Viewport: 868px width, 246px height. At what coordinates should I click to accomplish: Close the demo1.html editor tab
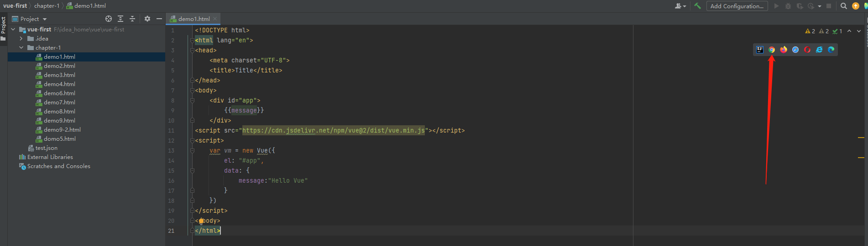[x=215, y=19]
